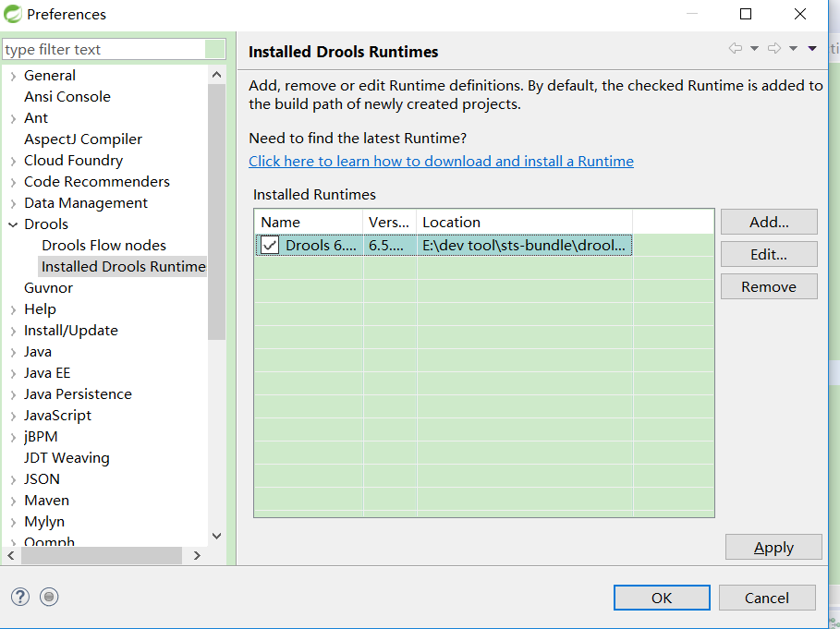Expand the Maven preferences node
The height and width of the screenshot is (629, 840).
[x=13, y=501]
